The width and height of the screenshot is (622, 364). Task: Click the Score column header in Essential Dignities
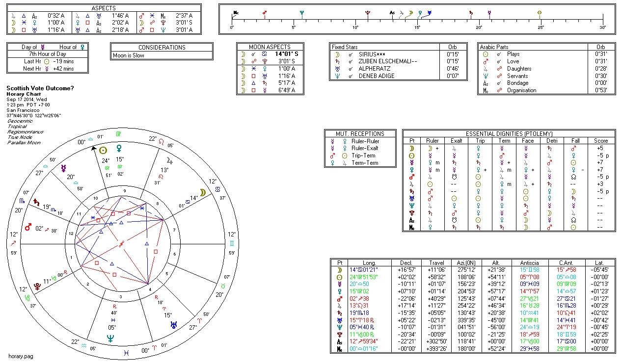point(600,140)
